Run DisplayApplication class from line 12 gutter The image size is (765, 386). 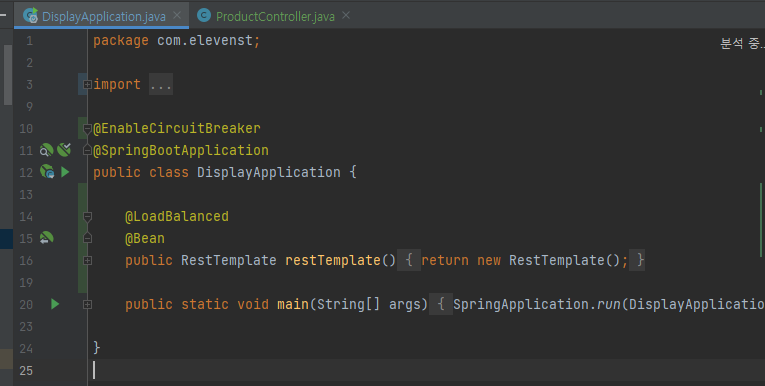[65, 172]
